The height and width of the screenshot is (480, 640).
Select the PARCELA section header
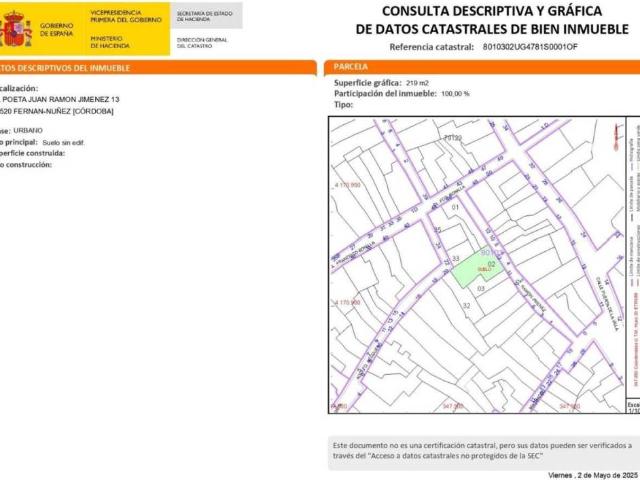[353, 67]
